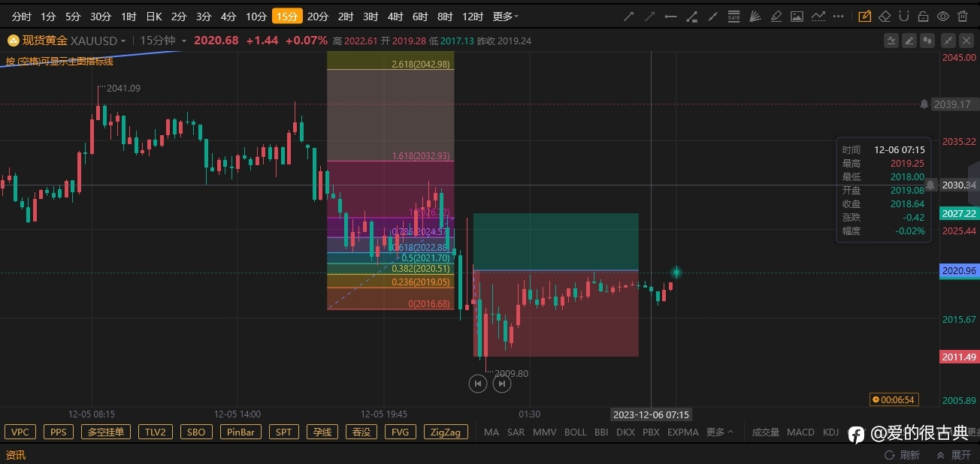The image size is (980, 464).
Task: Expand the 更多 timeframes dropdown
Action: click(505, 17)
